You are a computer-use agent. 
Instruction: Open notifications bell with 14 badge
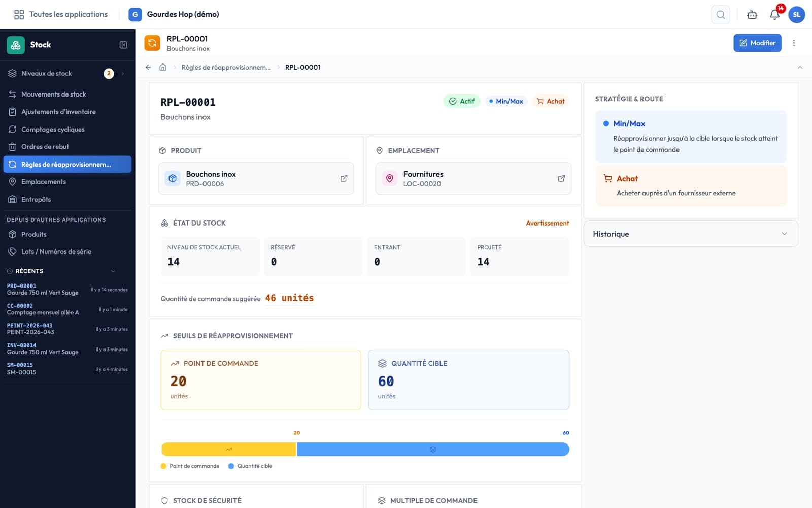pyautogui.click(x=774, y=15)
